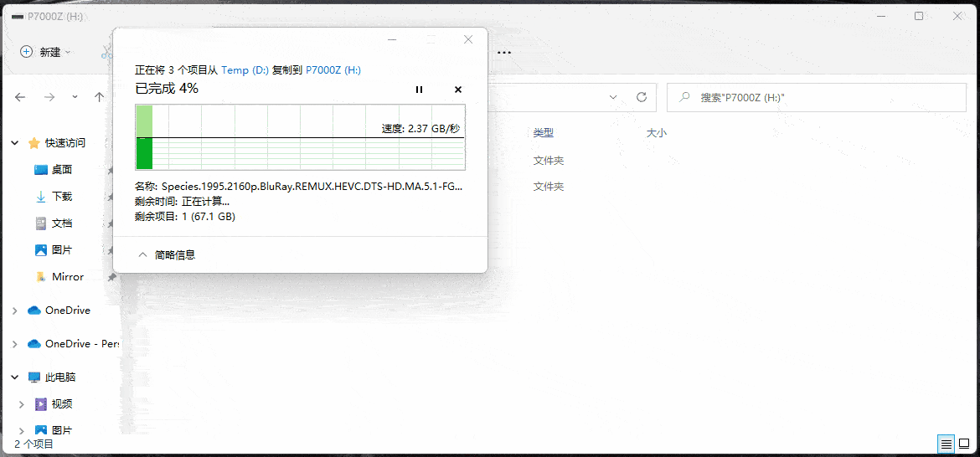The width and height of the screenshot is (980, 457).
Task: Open 视频 under 此电脑
Action: [62, 404]
